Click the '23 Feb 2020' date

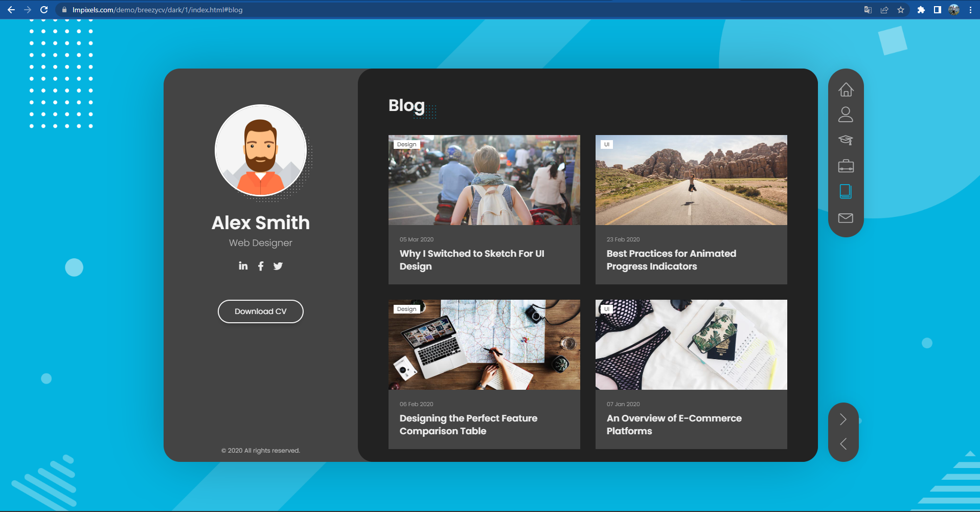623,239
